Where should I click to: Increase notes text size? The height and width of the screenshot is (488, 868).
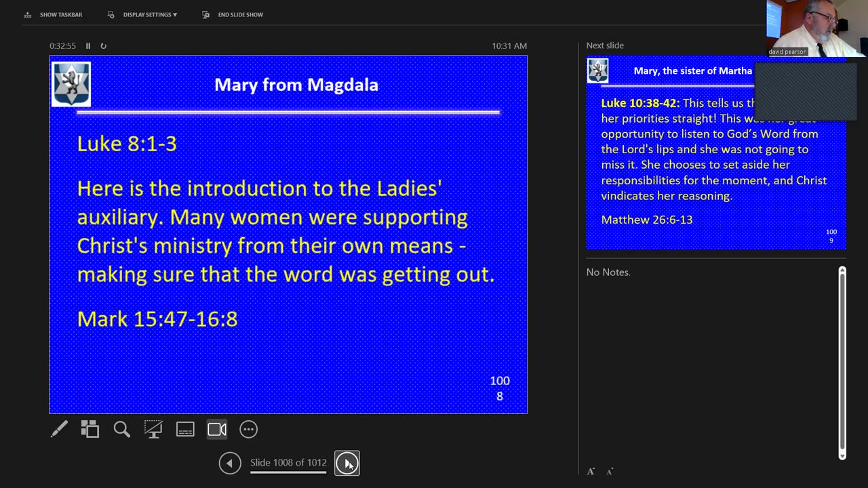click(591, 471)
